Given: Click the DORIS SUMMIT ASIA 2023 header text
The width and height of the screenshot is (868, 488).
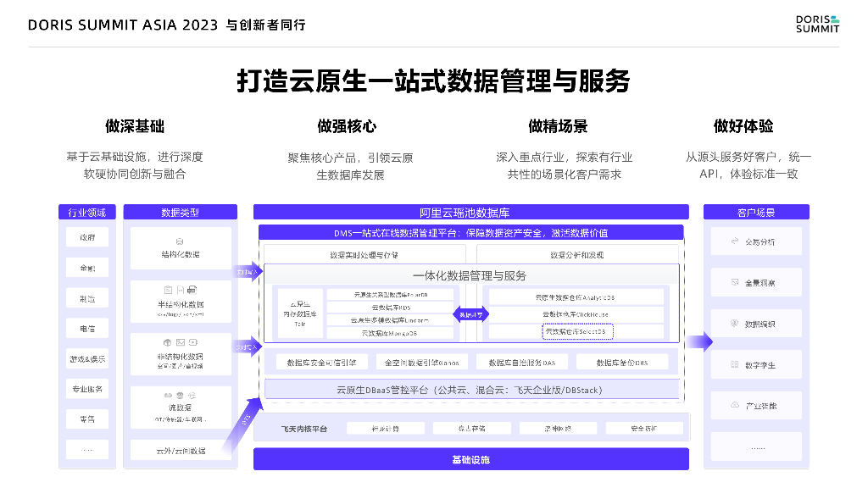Looking at the screenshot, I should point(123,25).
